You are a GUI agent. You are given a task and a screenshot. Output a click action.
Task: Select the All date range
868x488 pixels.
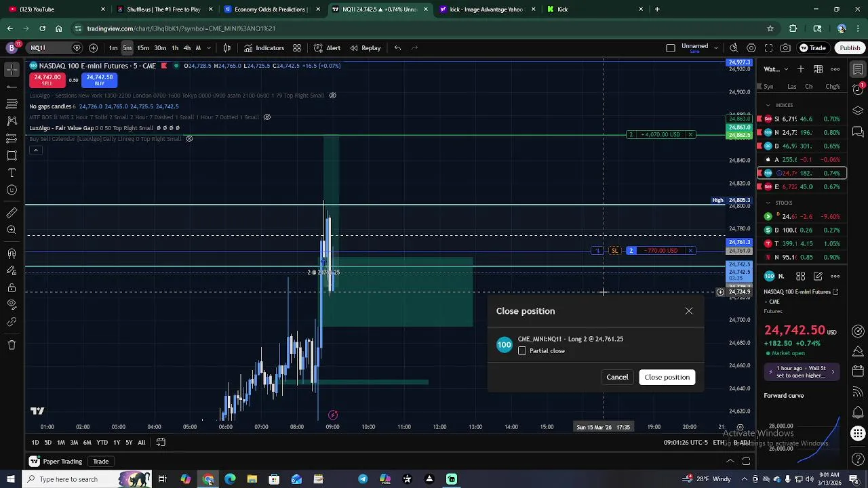coord(141,443)
